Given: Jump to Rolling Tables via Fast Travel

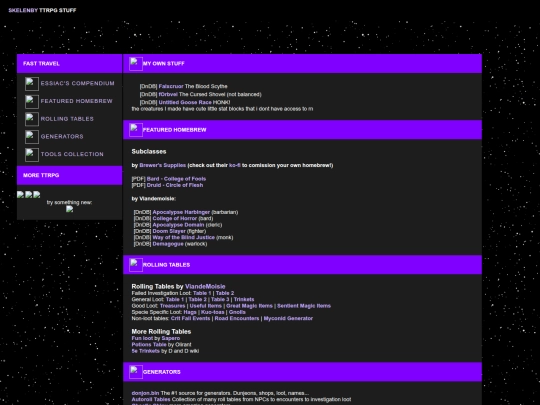Looking at the screenshot, I should [x=67, y=119].
